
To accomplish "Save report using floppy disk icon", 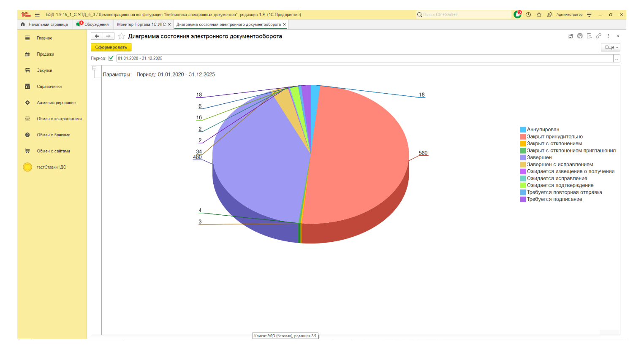I will coord(570,36).
